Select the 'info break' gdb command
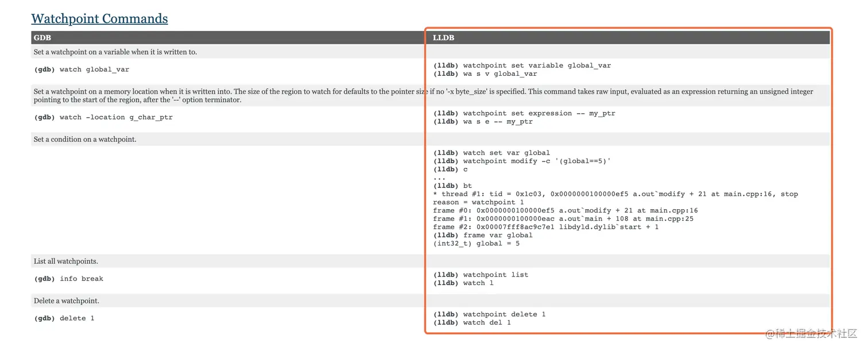Screen dimensions: 868x350 click(x=68, y=279)
